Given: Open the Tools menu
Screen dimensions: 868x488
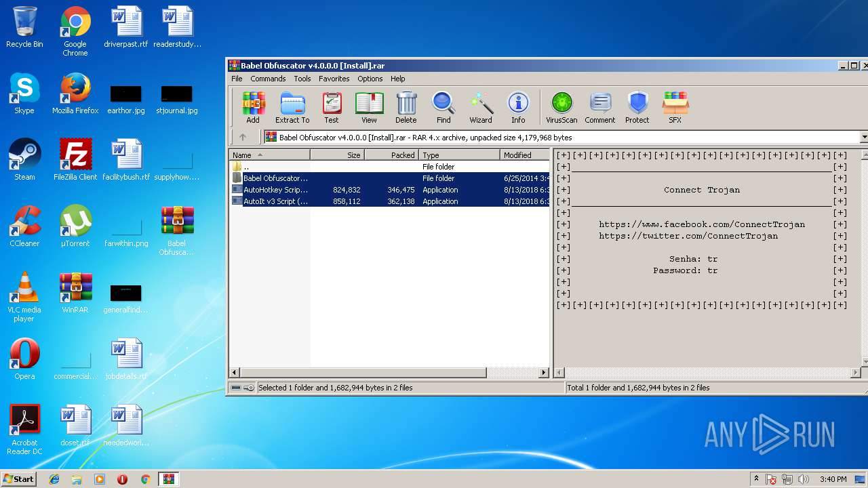Looking at the screenshot, I should pyautogui.click(x=302, y=79).
